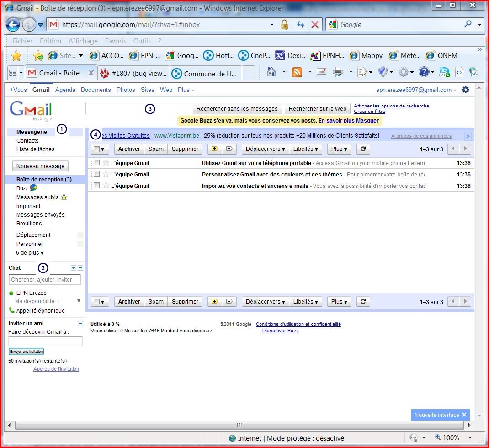489x448 pixels.
Task: Open 'Créer un filtre' link
Action: (x=369, y=112)
